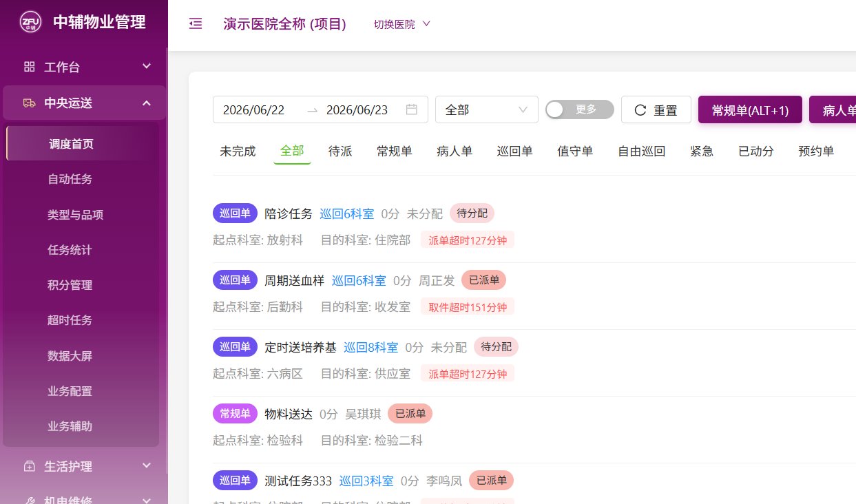Screen dimensions: 856x504
Task: Click the 巡回单 badge on 陪诊任务
Action: (236, 213)
